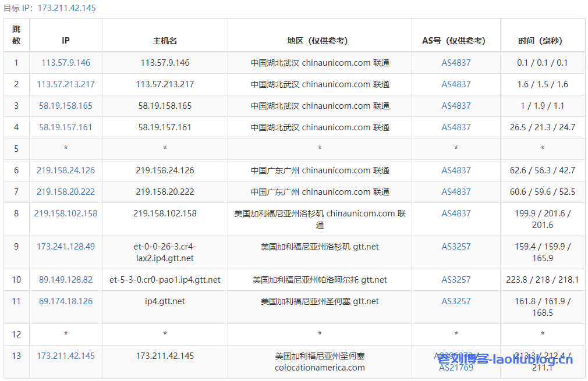This screenshot has height=381, width=588.
Task: Click the blue 58.19.157.161 IP link
Action: [66, 127]
